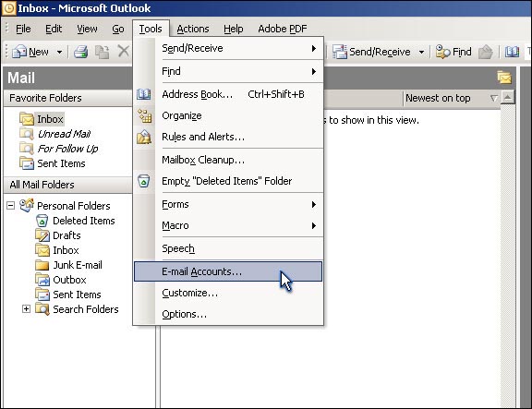
Task: Expand the Search Folders node
Action: (x=26, y=309)
